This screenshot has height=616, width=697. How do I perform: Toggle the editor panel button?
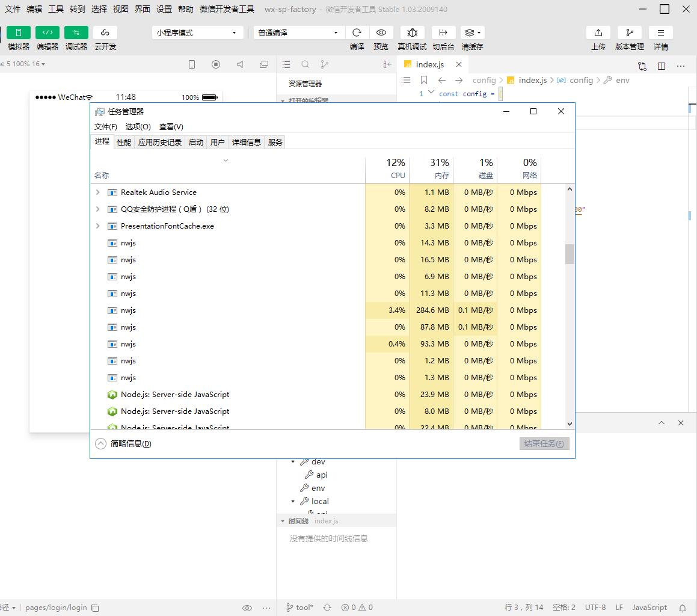47,32
